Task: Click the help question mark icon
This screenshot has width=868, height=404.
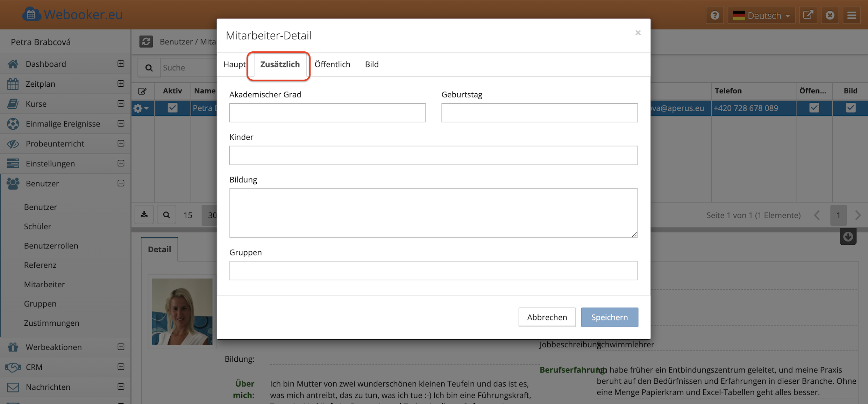Action: pos(715,15)
